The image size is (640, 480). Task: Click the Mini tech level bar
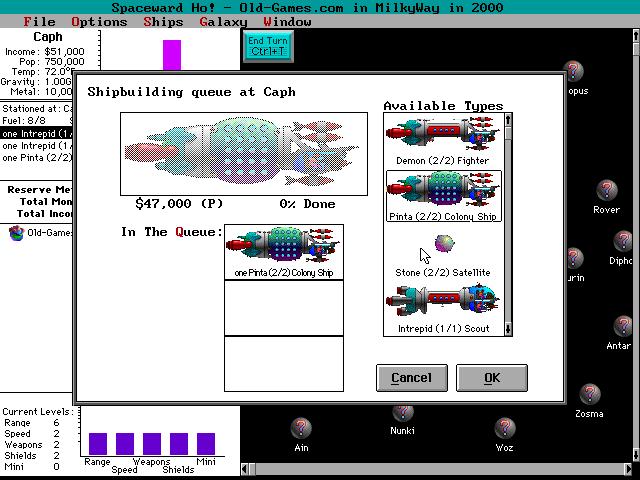[206, 444]
